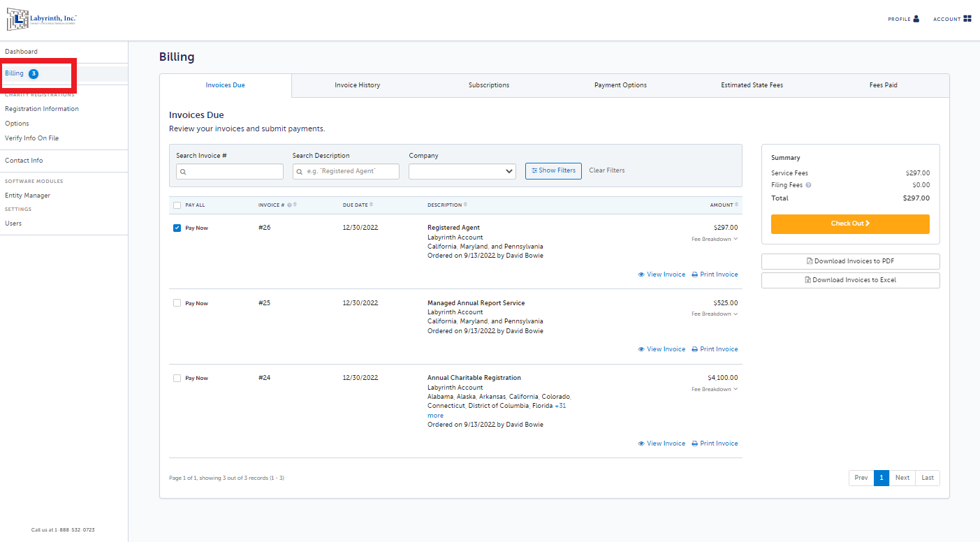Image resolution: width=980 pixels, height=542 pixels.
Task: Print Invoice for invoice #25
Action: point(715,349)
